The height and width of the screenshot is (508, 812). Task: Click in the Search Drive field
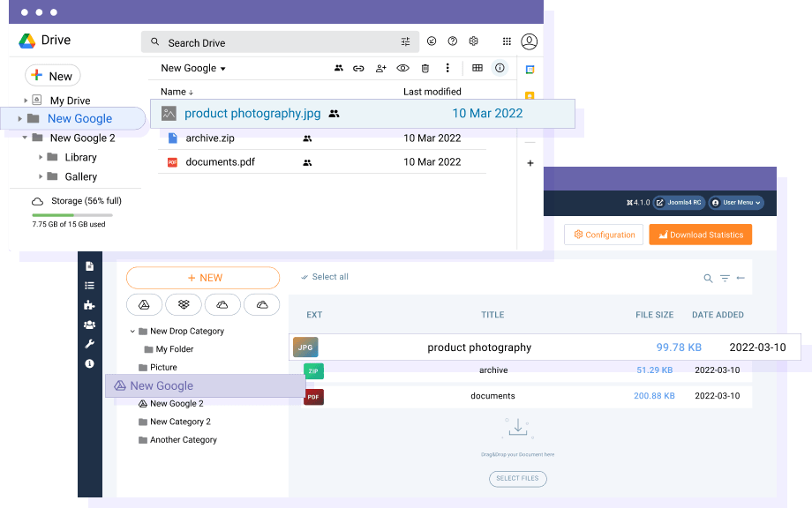pyautogui.click(x=274, y=42)
